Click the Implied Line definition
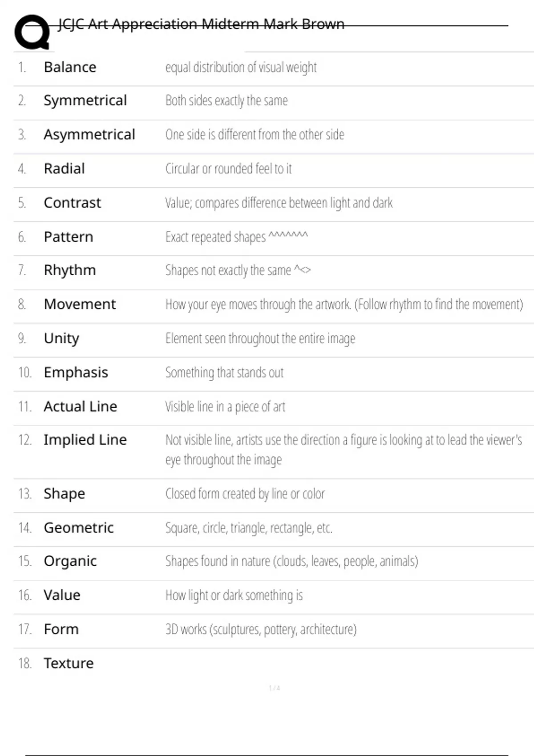534x756 pixels. click(343, 449)
